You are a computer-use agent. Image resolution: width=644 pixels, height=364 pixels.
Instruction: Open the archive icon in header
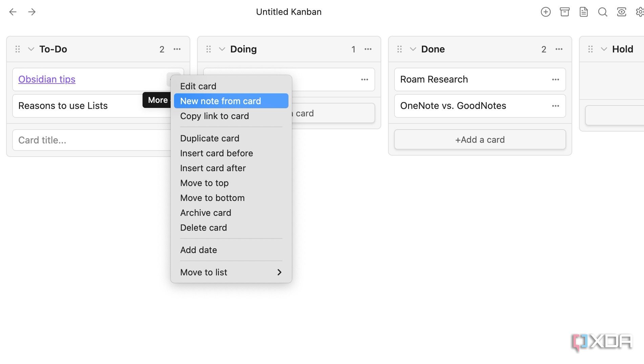(x=564, y=12)
